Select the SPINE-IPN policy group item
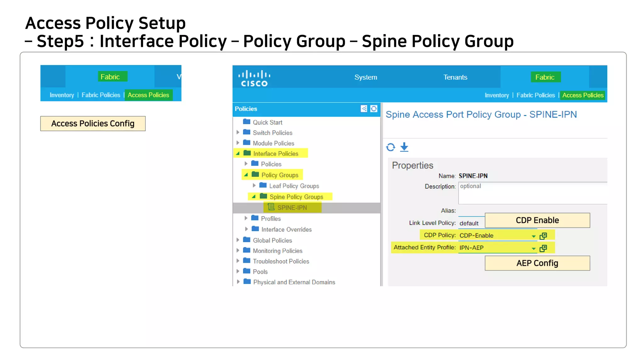The height and width of the screenshot is (362, 644). [292, 208]
